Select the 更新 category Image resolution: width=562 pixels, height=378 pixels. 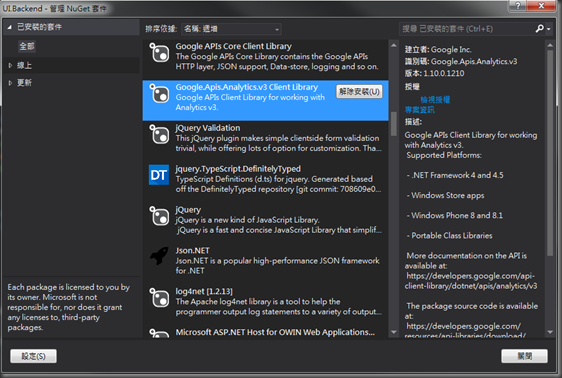[24, 83]
